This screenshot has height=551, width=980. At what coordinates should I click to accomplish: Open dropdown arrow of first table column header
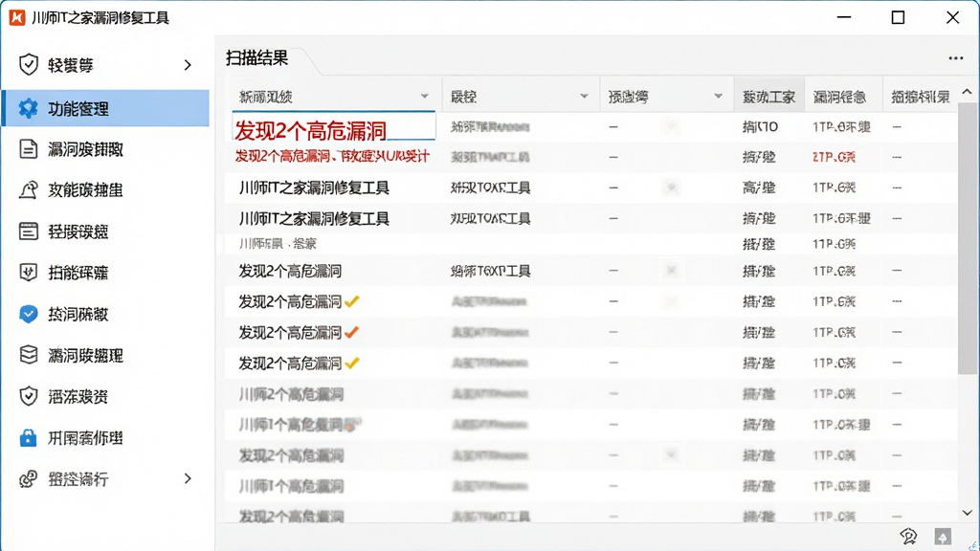424,97
